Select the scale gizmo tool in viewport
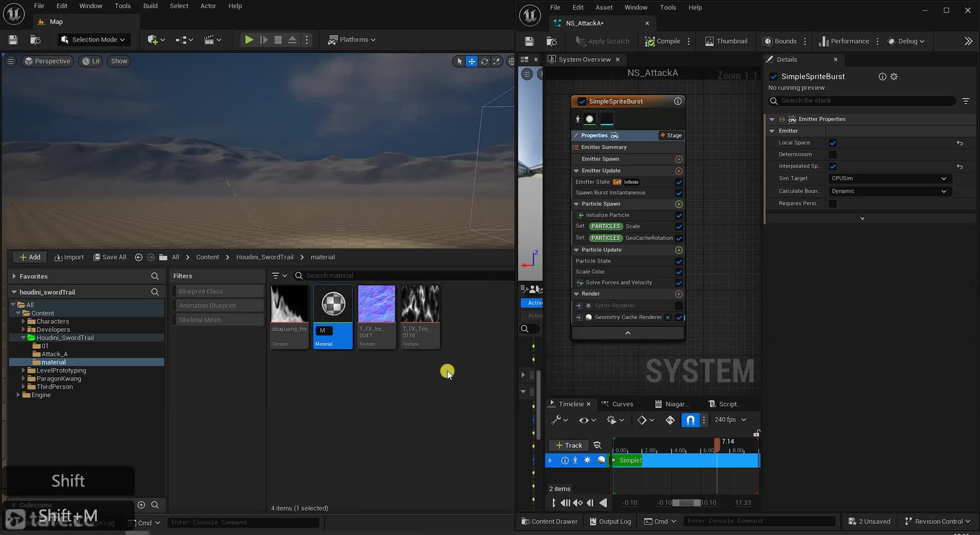 pos(496,61)
